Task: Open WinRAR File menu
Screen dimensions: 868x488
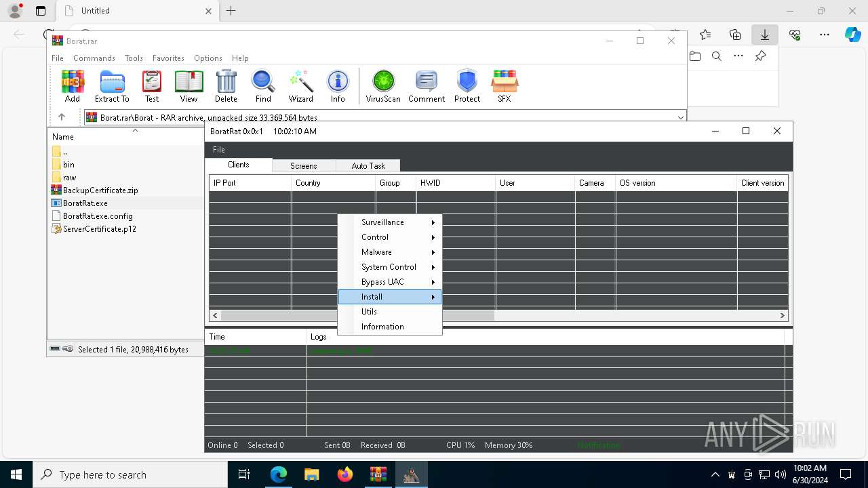Action: pos(58,58)
